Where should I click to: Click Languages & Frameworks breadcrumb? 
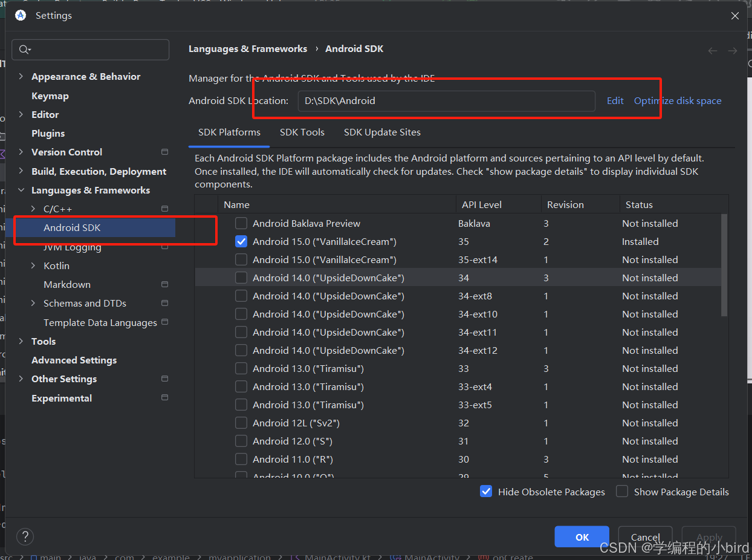(248, 48)
